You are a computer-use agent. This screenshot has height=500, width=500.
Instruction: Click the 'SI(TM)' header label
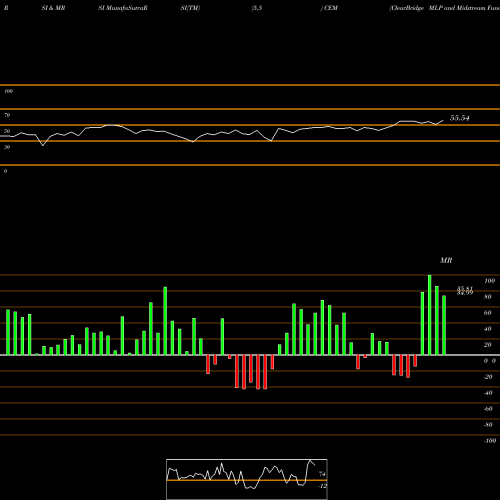tap(190, 8)
